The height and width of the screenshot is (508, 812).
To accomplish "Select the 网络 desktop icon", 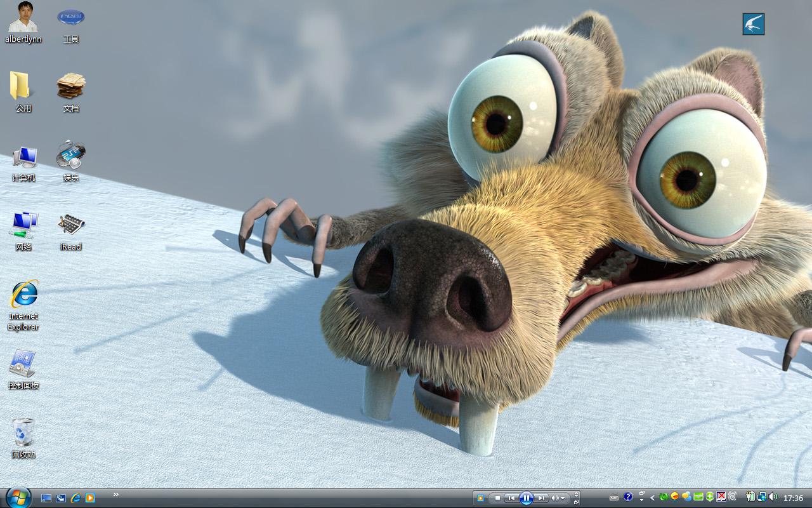I will (23, 231).
